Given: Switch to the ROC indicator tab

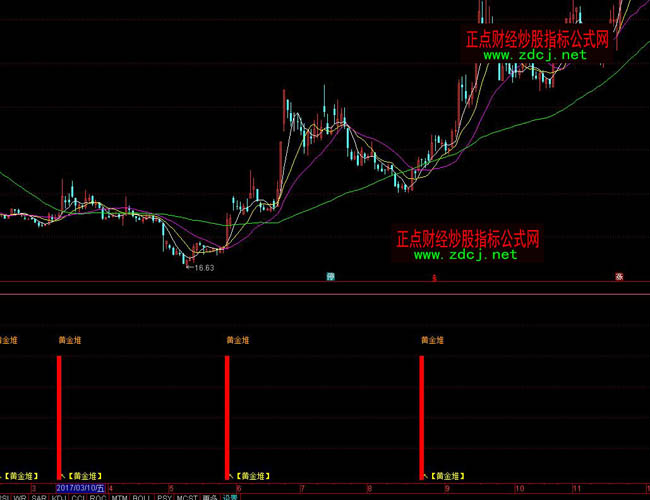Looking at the screenshot, I should (97, 496).
